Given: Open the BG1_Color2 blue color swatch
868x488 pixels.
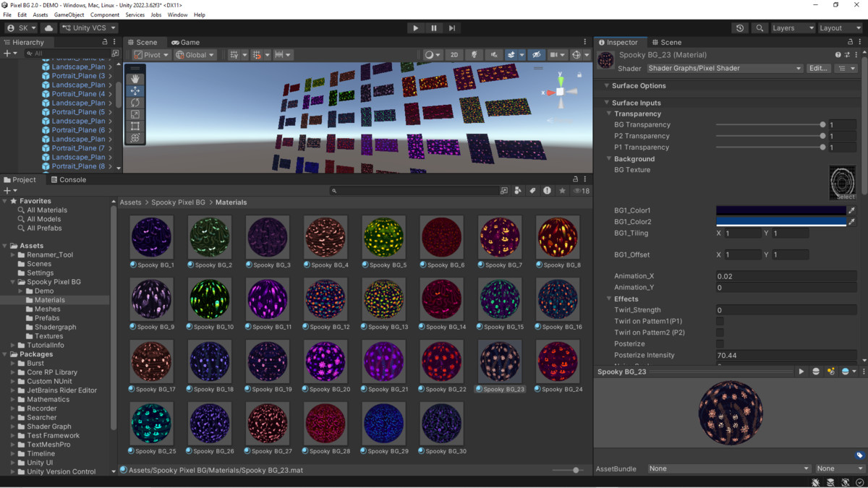Looking at the screenshot, I should pyautogui.click(x=780, y=222).
